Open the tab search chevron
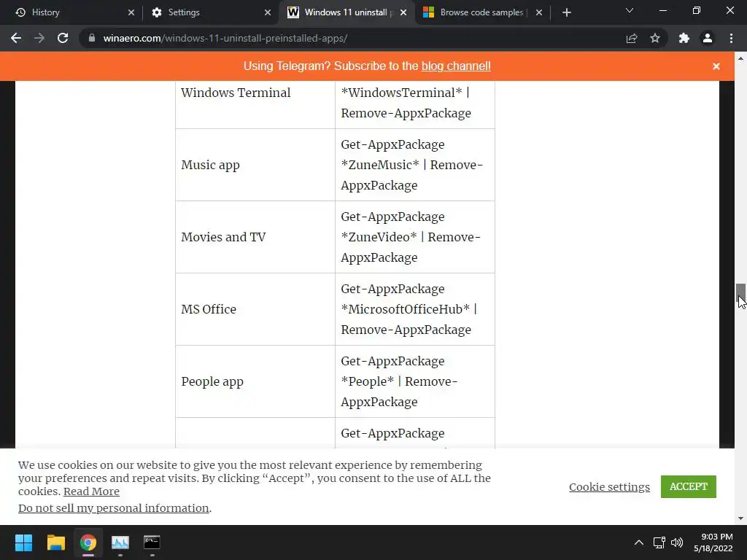The image size is (747, 560). pyautogui.click(x=630, y=10)
